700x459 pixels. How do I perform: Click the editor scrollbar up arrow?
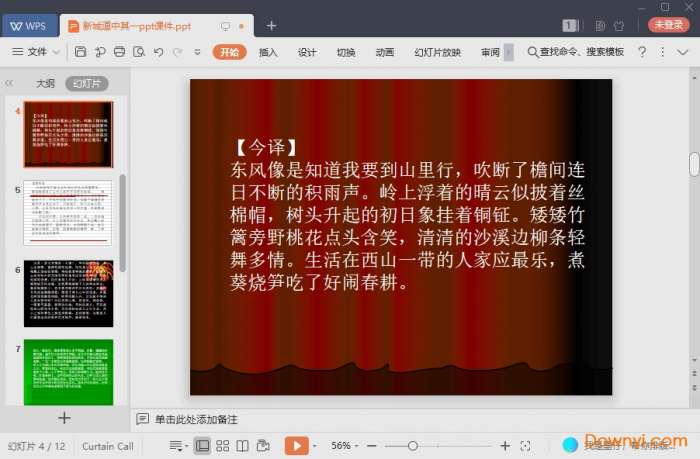coord(694,78)
